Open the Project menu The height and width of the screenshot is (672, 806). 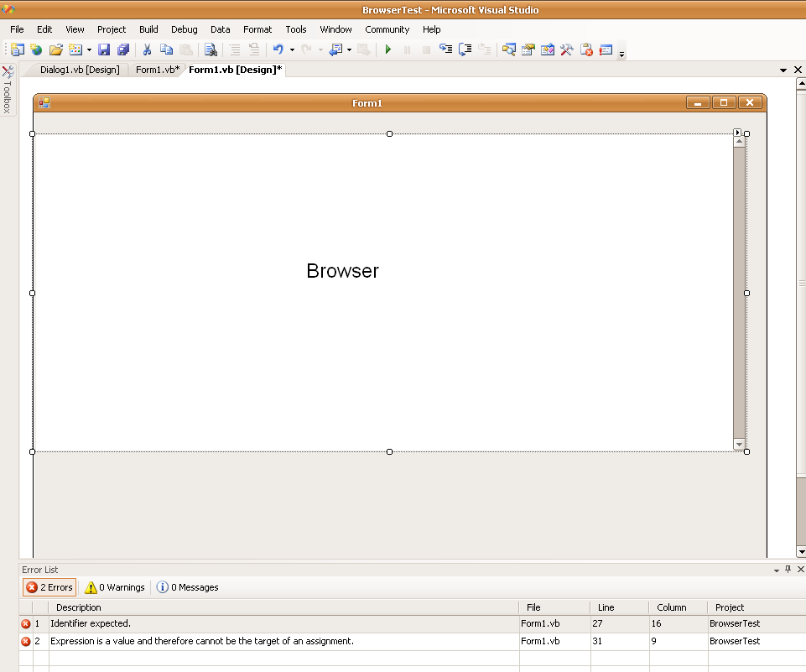pos(112,29)
